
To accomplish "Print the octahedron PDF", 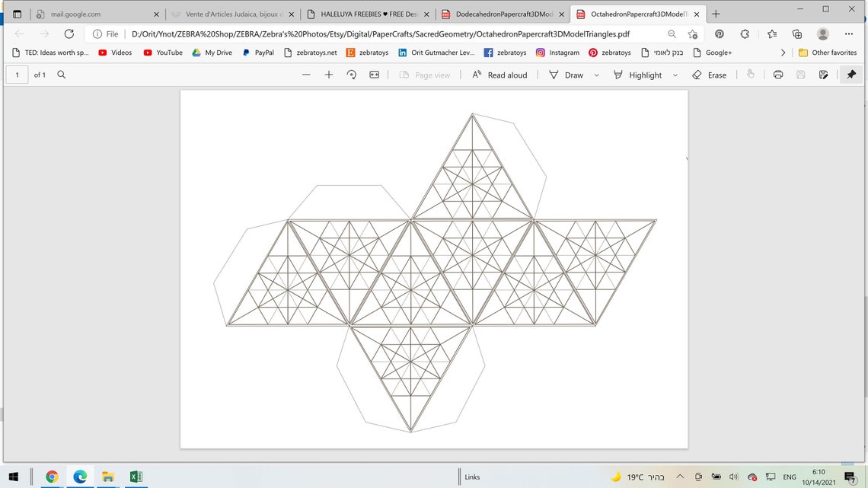I will click(777, 75).
